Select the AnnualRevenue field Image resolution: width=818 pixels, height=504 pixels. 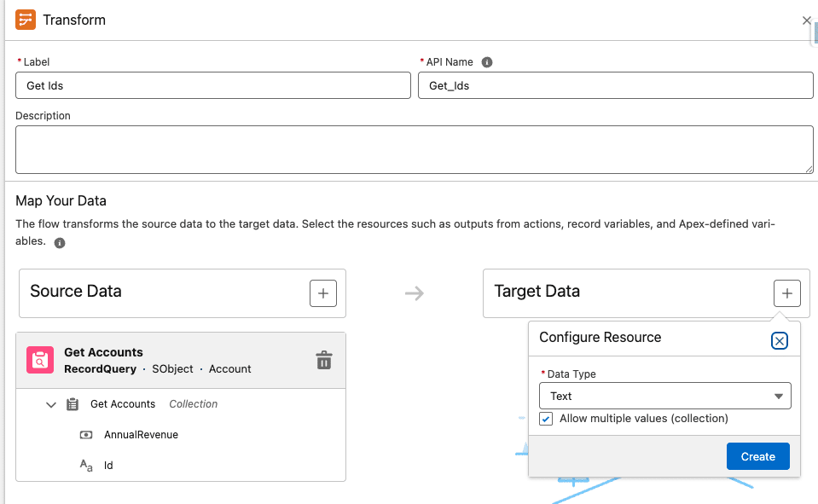click(141, 435)
